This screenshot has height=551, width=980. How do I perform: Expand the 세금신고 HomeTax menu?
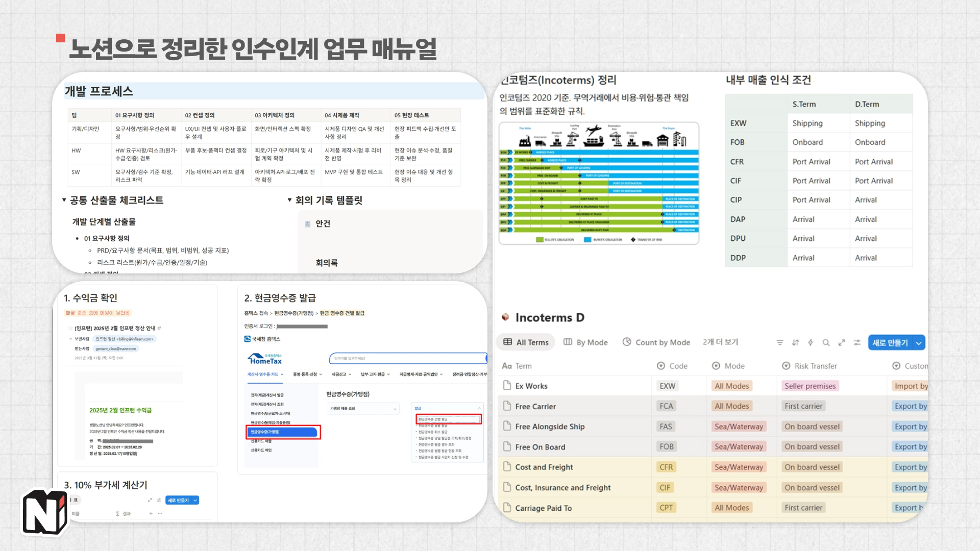coord(341,374)
